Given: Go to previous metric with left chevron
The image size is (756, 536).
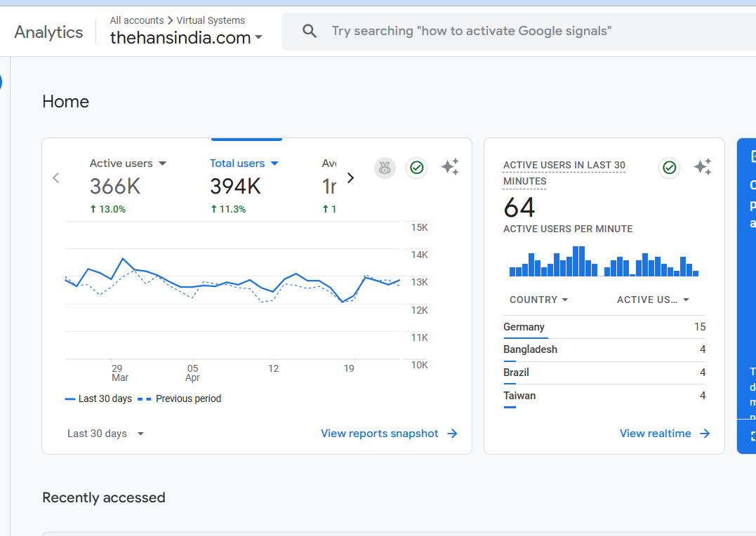Looking at the screenshot, I should click(x=56, y=178).
